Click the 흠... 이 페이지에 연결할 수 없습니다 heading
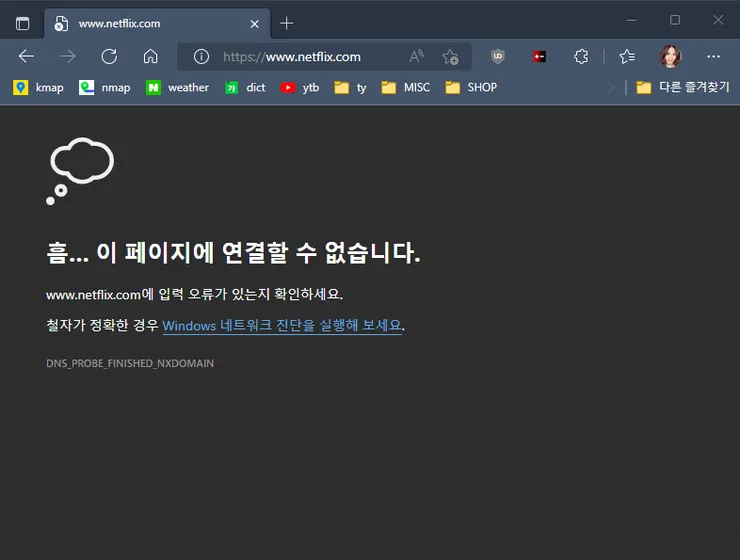 [233, 252]
